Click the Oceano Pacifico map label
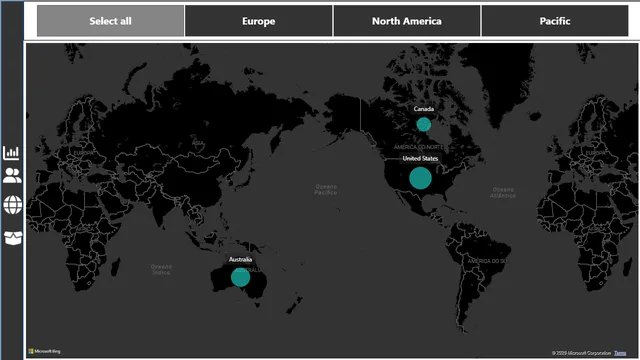Viewport: 640px width, 360px height. 326,189
